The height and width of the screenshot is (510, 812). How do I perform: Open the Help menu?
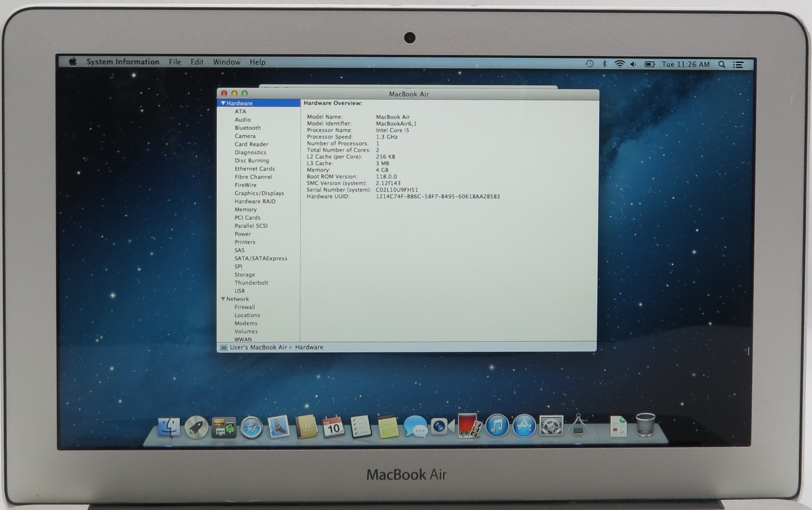point(257,62)
